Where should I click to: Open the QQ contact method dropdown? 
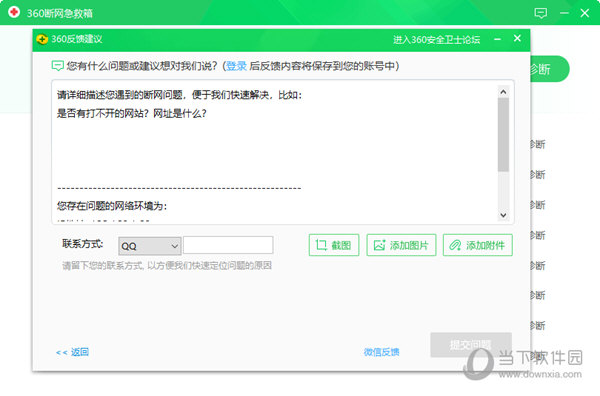click(150, 246)
